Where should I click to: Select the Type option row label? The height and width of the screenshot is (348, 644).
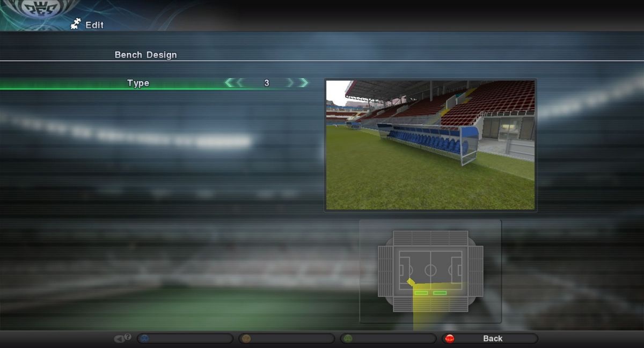point(138,83)
